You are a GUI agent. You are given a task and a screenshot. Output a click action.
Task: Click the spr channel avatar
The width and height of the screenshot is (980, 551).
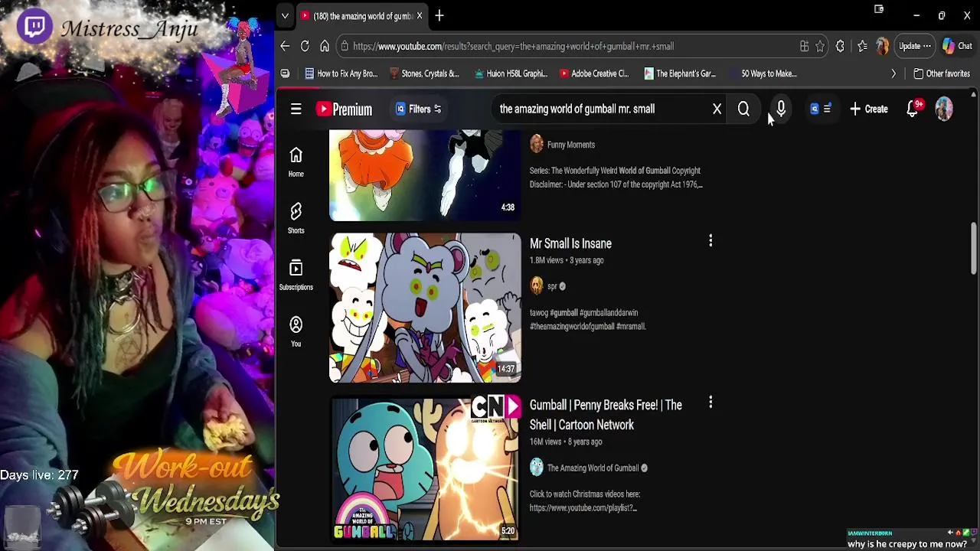pyautogui.click(x=537, y=286)
